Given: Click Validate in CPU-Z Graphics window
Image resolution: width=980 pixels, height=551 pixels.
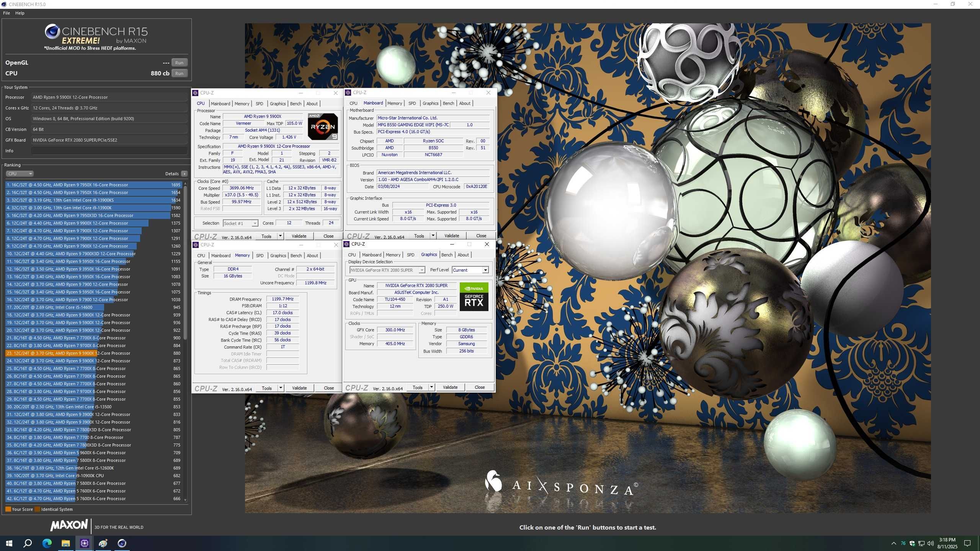Looking at the screenshot, I should (450, 387).
